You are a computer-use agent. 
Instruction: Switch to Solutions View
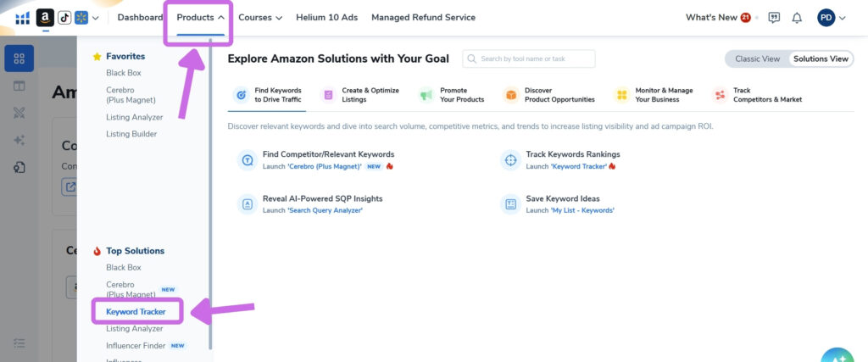pyautogui.click(x=821, y=58)
